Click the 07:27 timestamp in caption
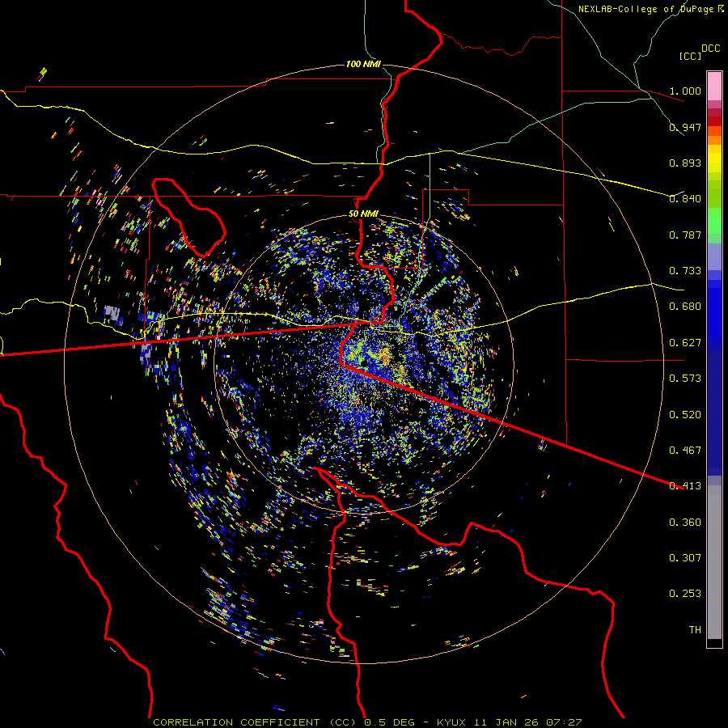Screen dimensions: 728x728 click(x=563, y=722)
